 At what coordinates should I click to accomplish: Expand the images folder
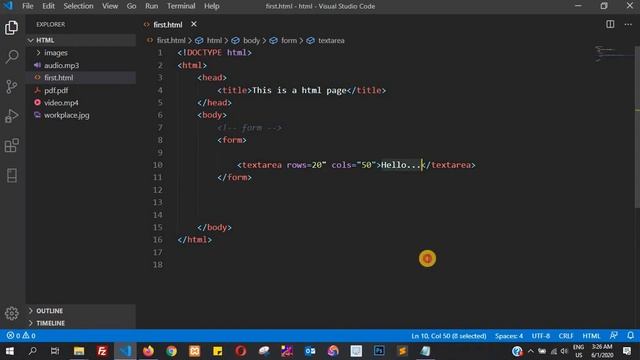[x=81, y=53]
